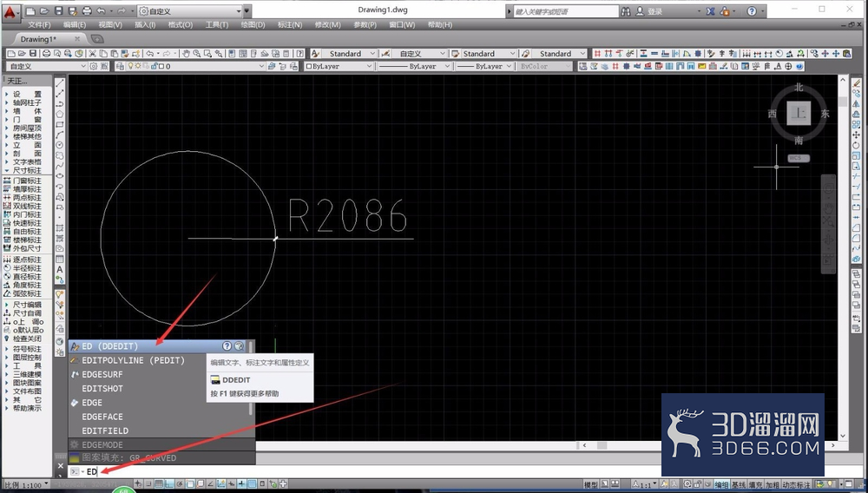Viewport: 868px width, 493px height.
Task: Select the Multiline Text A tool
Action: (60, 269)
